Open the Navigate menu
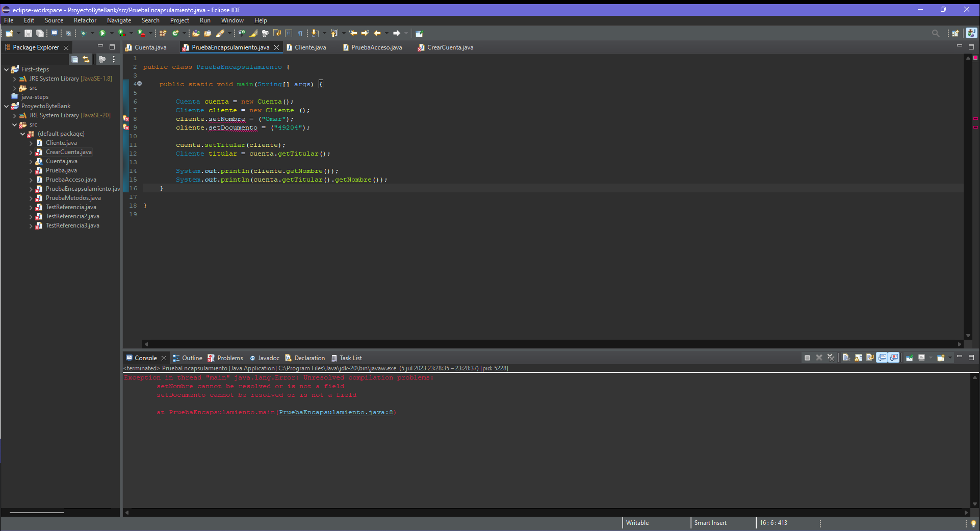 pos(119,20)
